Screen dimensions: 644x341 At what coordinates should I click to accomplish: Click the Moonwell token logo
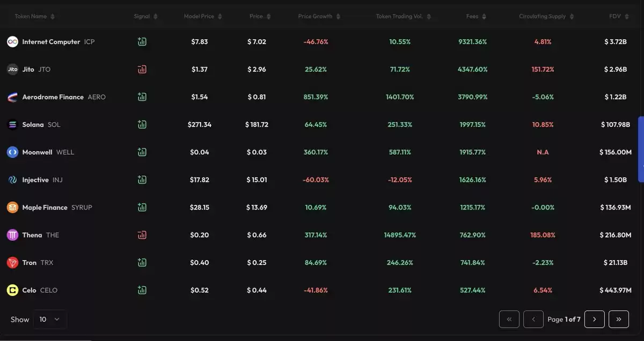pyautogui.click(x=12, y=152)
